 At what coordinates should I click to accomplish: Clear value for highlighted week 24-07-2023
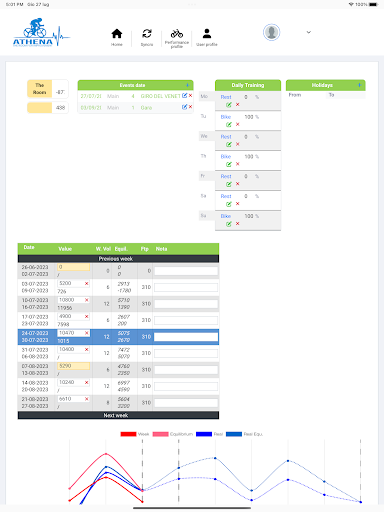click(86, 333)
